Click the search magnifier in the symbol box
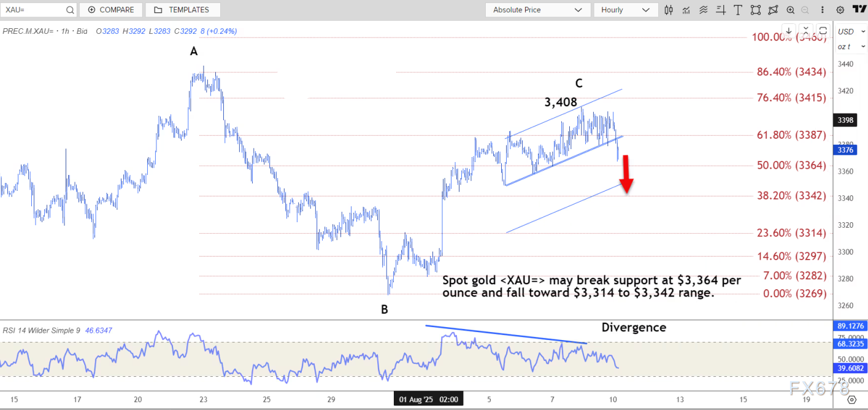This screenshot has height=410, width=868. pyautogui.click(x=69, y=10)
